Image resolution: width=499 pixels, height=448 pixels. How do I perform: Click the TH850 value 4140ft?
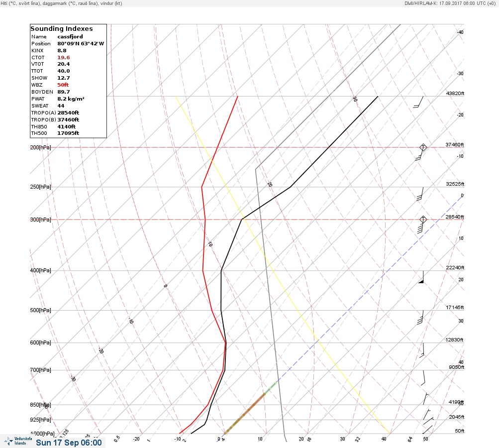coord(66,127)
